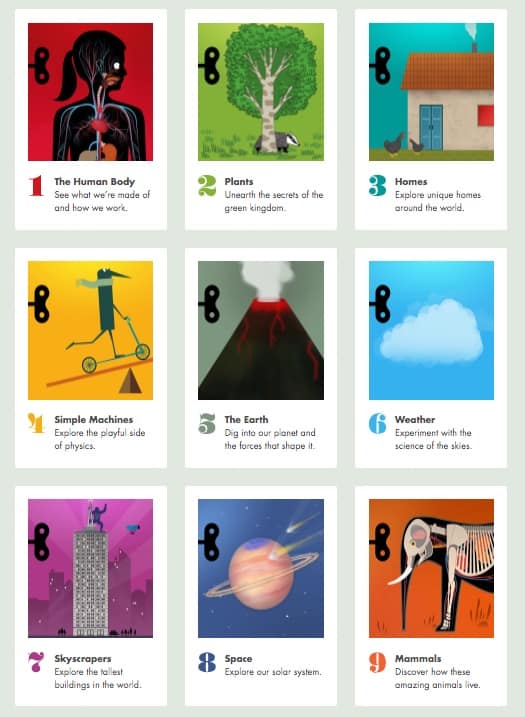Viewport: 525px width, 717px height.
Task: Open the Human Body app artwork
Action: click(x=91, y=91)
